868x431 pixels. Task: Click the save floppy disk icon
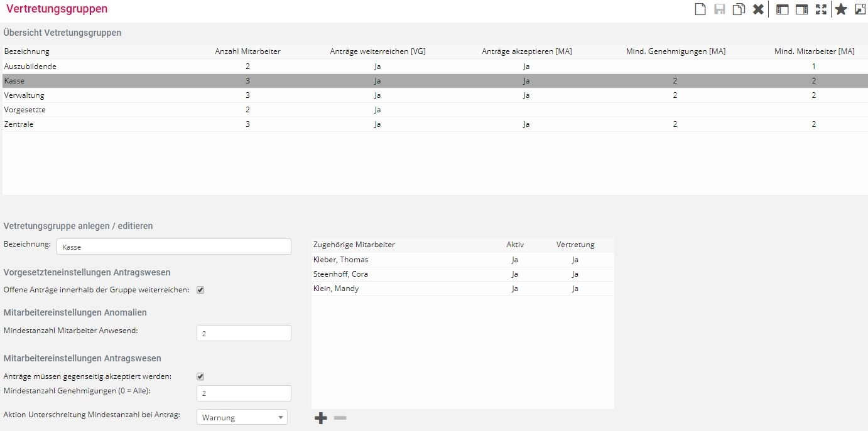(720, 9)
